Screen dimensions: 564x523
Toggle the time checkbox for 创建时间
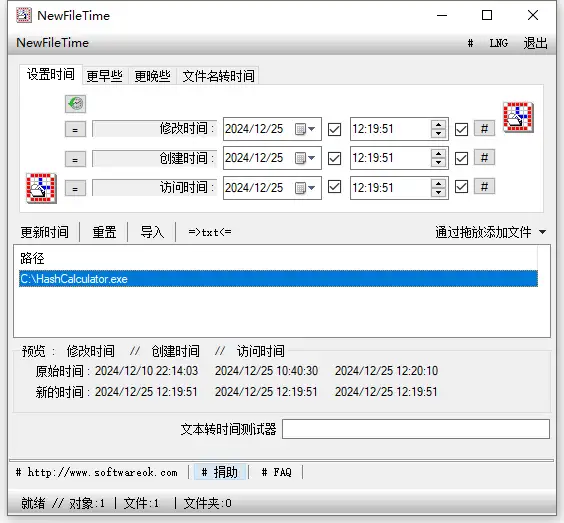point(461,158)
